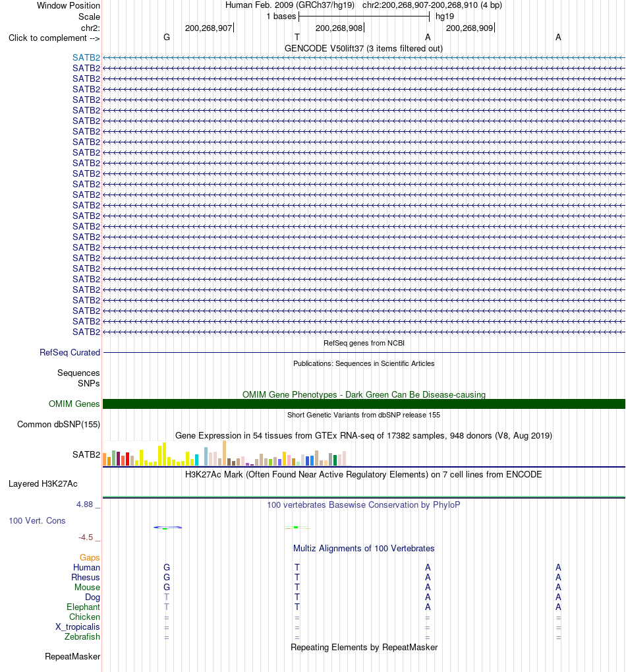Viewport: 626px width, 672px height.
Task: Click the light-blue topmost SATB2 transcript label
Action: (86, 57)
